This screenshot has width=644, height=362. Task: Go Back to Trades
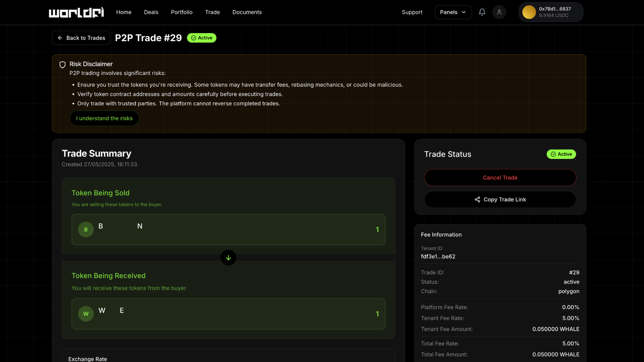81,38
